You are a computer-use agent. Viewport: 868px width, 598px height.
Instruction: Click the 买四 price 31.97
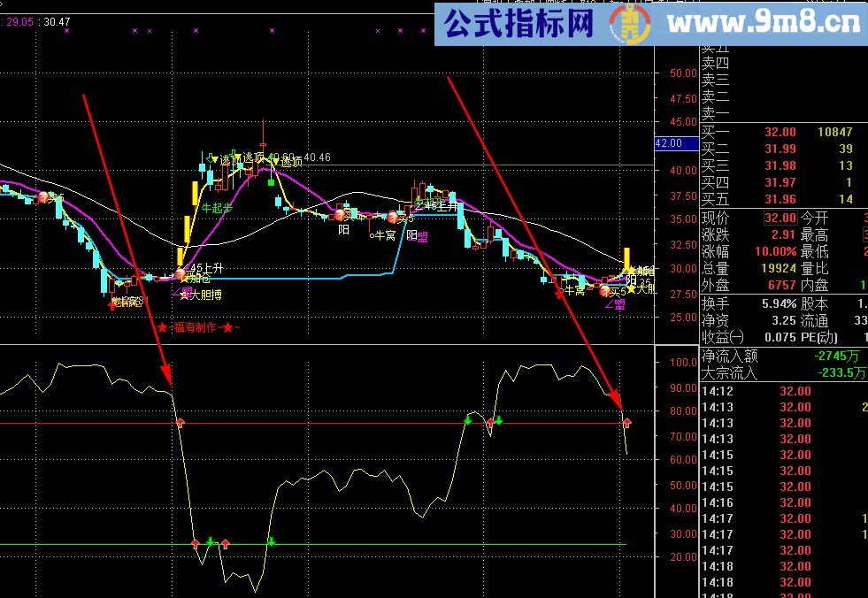(780, 182)
